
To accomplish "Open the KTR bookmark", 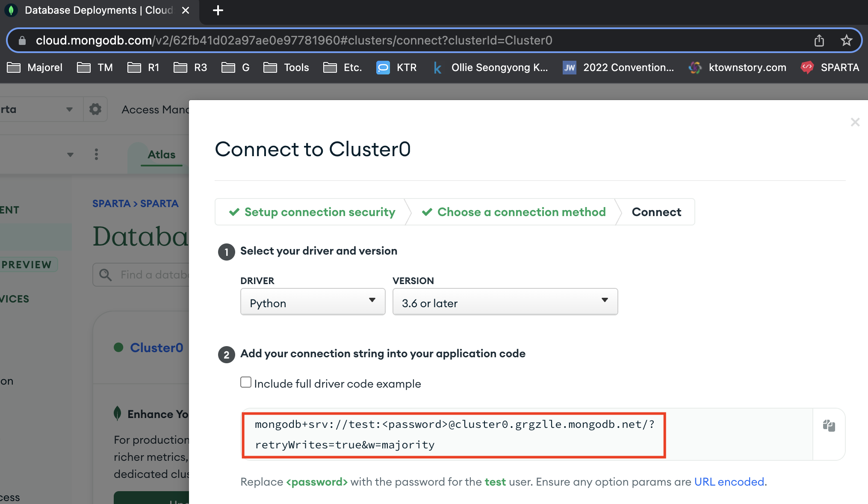I will (396, 68).
